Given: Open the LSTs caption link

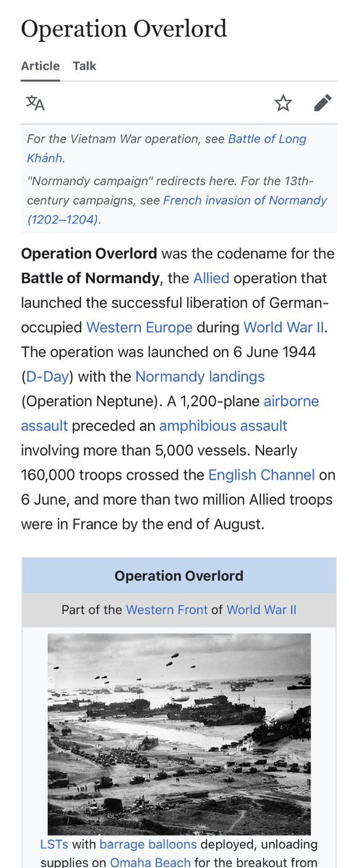Looking at the screenshot, I should pos(54,845).
